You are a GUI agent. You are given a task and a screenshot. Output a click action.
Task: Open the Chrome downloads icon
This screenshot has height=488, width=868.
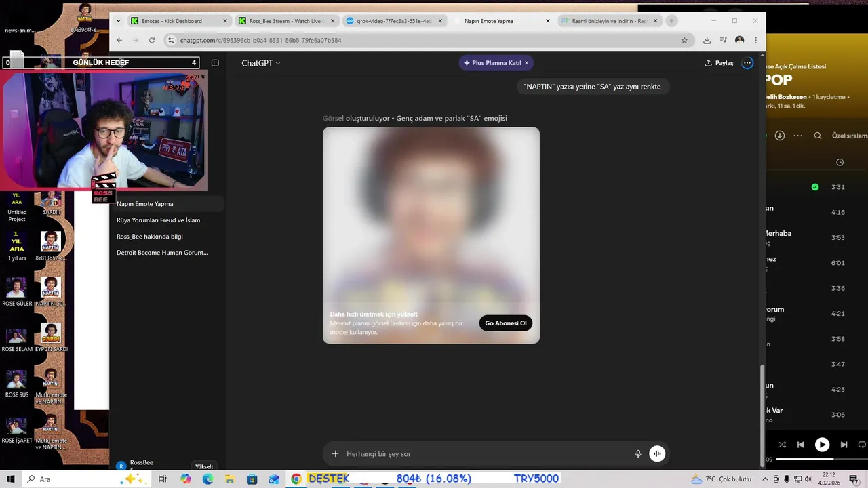tap(707, 40)
